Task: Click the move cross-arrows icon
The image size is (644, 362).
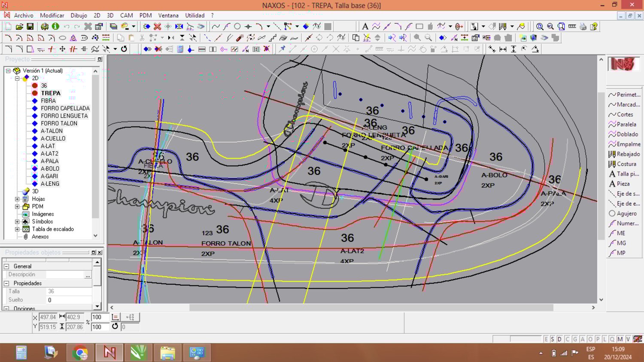Action: 62,49
